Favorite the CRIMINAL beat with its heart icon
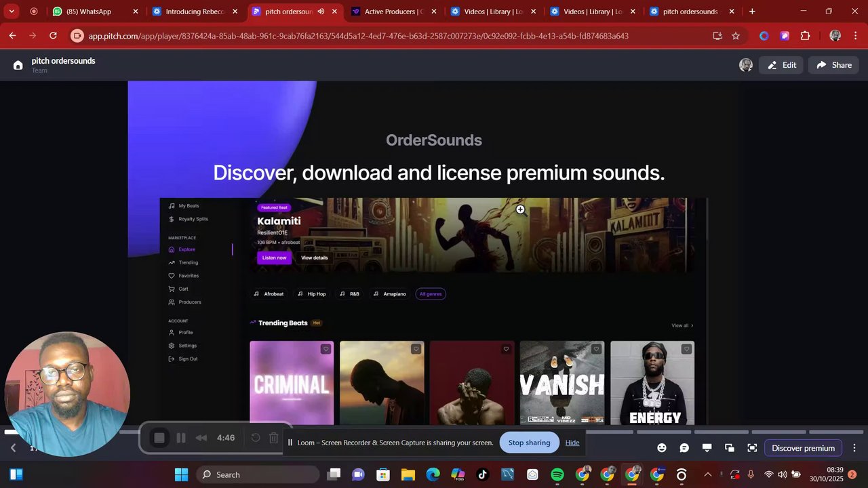Viewport: 868px width, 488px height. 325,349
